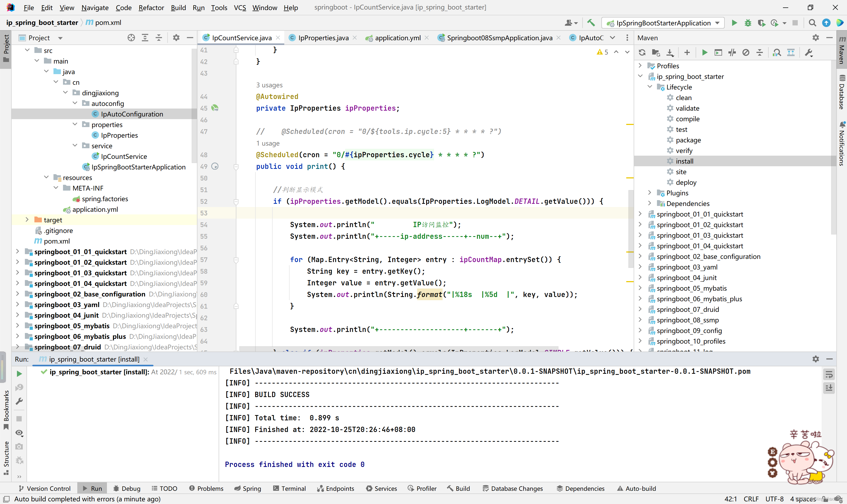847x504 pixels.
Task: Reload all Maven projects icon
Action: tap(642, 53)
